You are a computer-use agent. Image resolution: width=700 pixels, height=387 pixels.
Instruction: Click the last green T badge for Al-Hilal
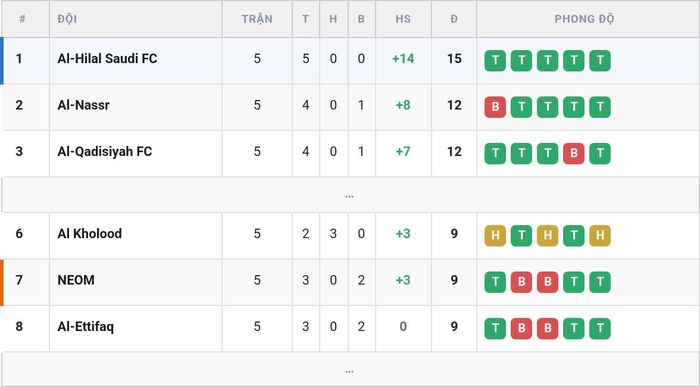click(600, 60)
